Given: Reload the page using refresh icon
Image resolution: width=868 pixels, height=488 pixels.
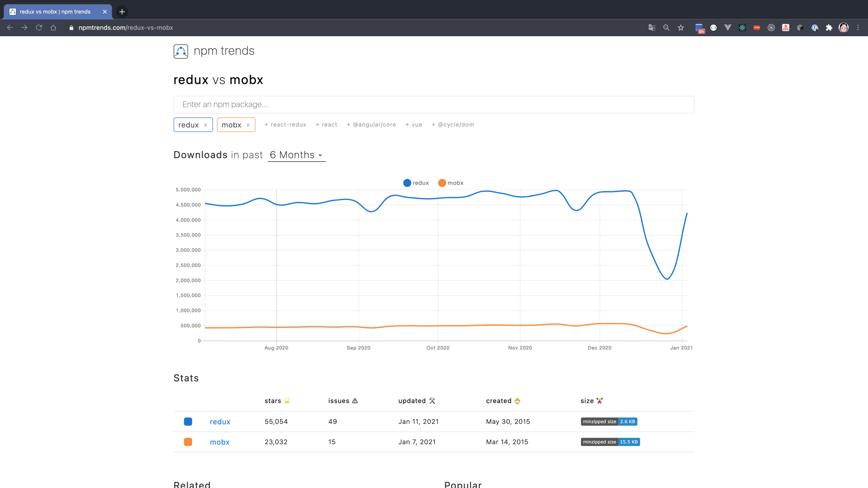Looking at the screenshot, I should pyautogui.click(x=39, y=28).
